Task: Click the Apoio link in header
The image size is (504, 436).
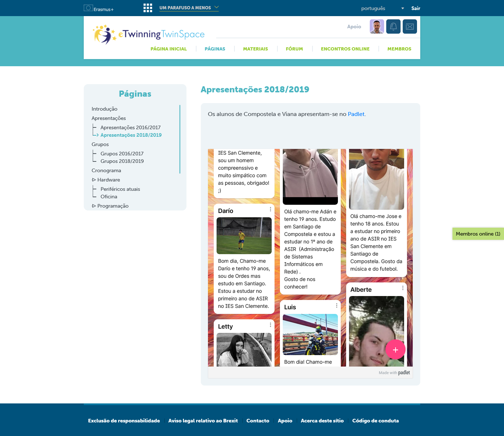Action: pos(354,26)
